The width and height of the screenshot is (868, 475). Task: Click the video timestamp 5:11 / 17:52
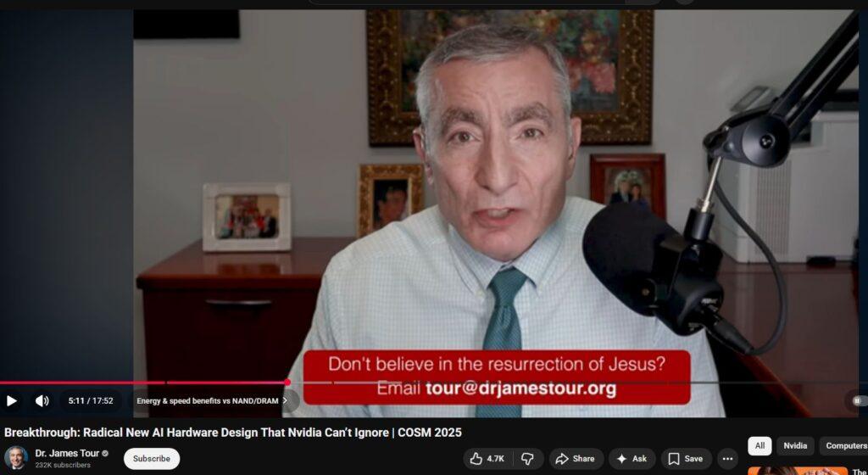click(x=89, y=400)
